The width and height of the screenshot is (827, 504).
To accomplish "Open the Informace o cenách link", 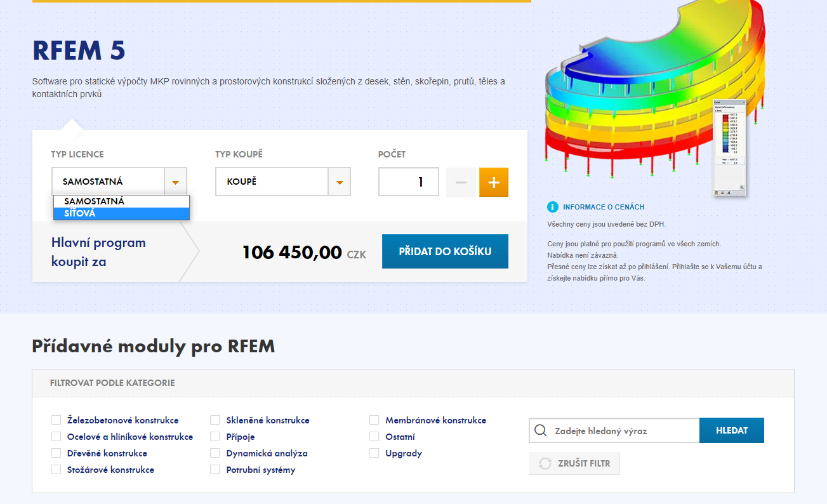I will click(x=604, y=207).
